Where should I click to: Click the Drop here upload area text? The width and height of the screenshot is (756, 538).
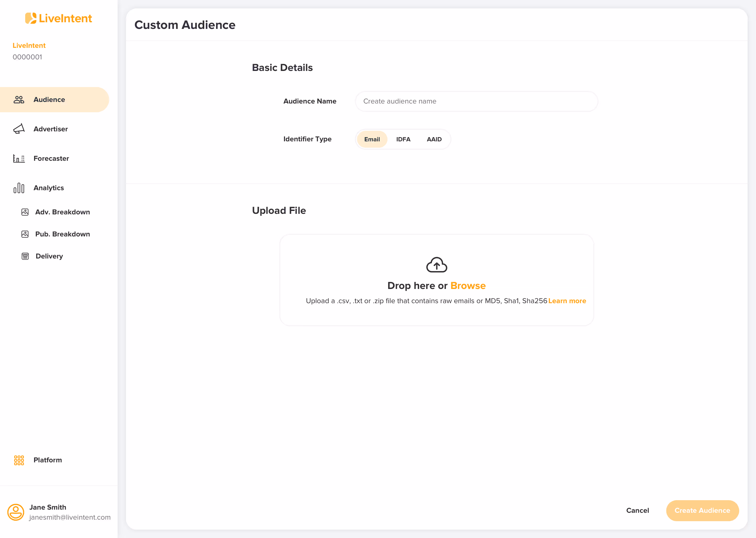click(417, 286)
